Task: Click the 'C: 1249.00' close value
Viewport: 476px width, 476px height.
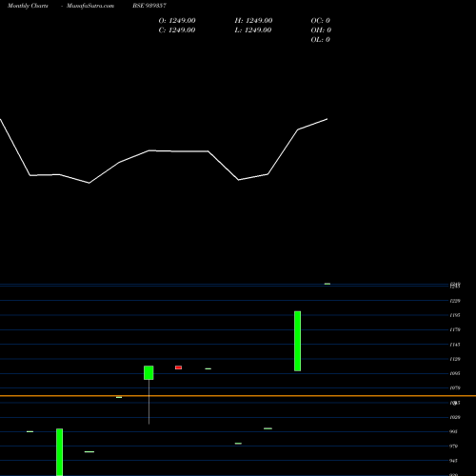Action: [x=177, y=30]
